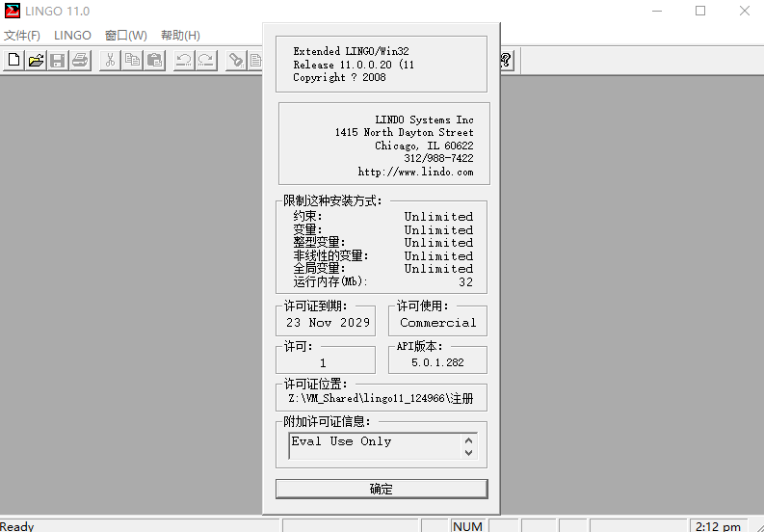764x532 pixels.
Task: Click the Copy toolbar icon
Action: [x=132, y=61]
